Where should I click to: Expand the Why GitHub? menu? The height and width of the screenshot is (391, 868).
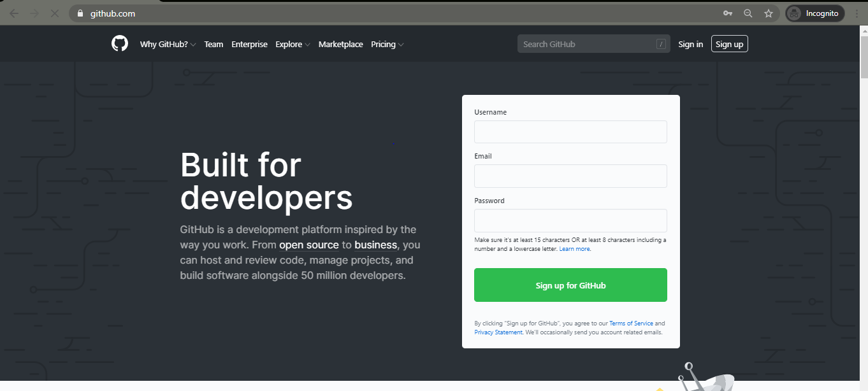point(168,44)
